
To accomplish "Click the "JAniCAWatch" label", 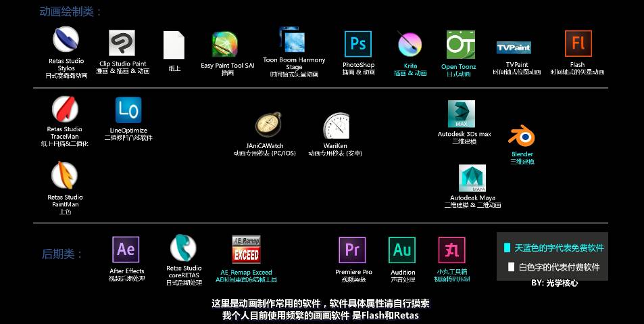I will pyautogui.click(x=264, y=145).
